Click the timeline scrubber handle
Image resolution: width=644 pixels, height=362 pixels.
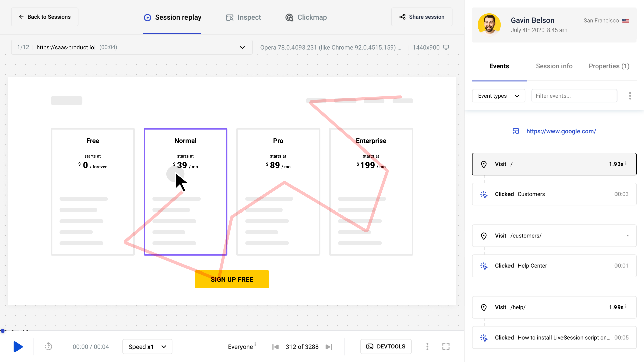coord(3,331)
